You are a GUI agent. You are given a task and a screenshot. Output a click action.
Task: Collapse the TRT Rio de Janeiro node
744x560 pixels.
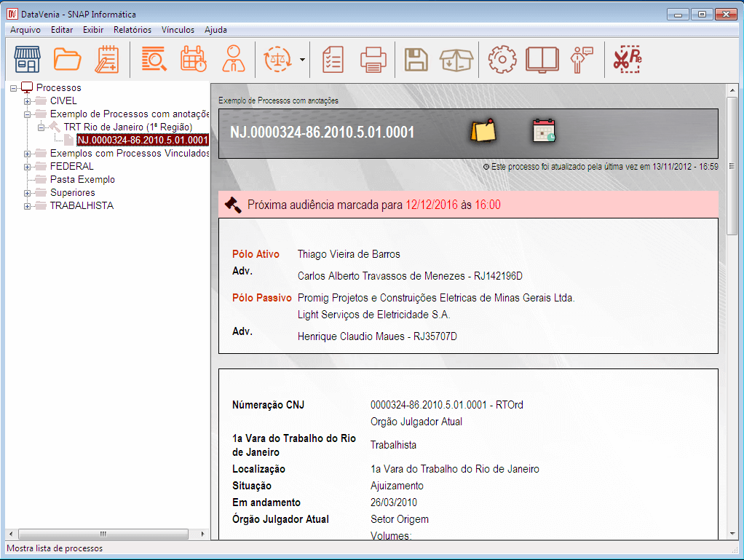point(41,127)
